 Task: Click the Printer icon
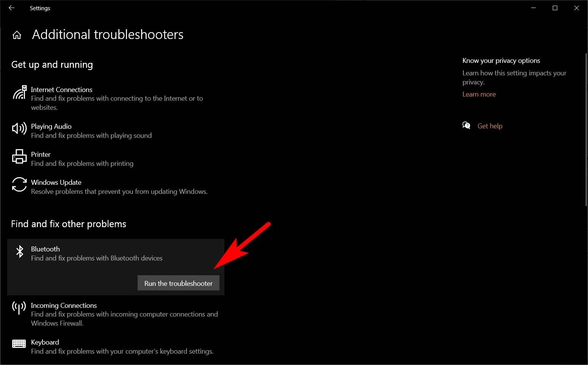[19, 156]
